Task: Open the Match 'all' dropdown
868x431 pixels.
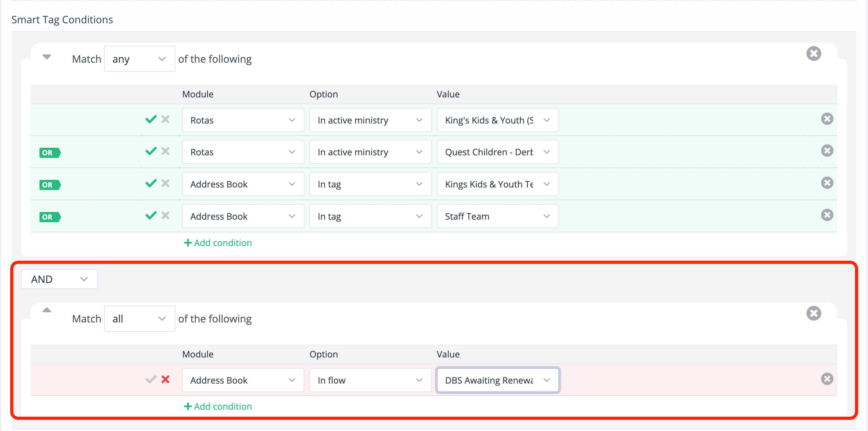Action: tap(139, 319)
